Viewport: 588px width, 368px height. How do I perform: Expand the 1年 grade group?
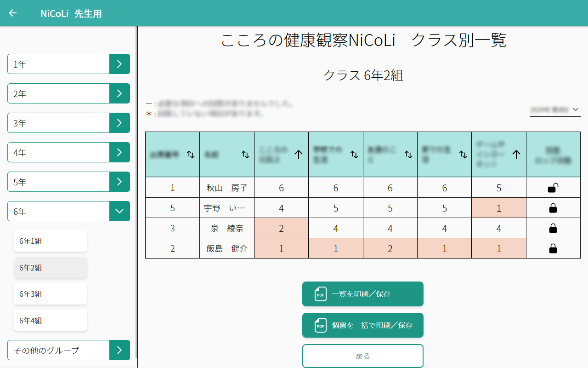pos(119,64)
